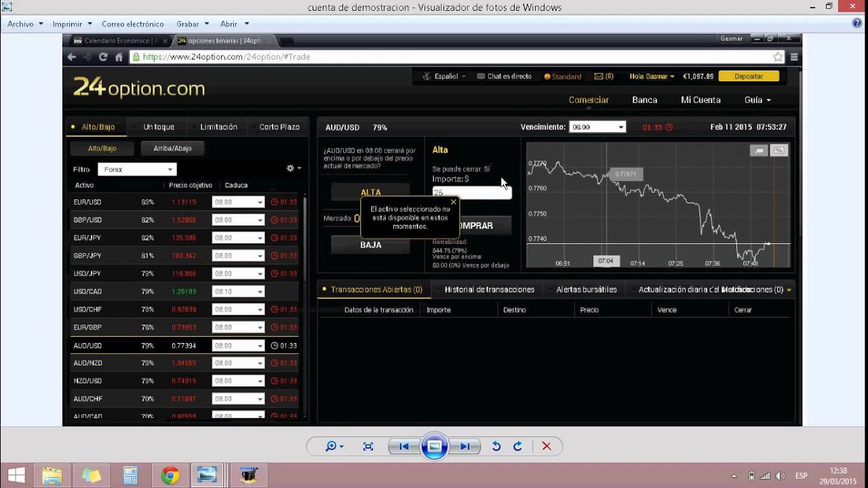The width and height of the screenshot is (868, 488).
Task: Go to the next photo
Action: [x=465, y=446]
